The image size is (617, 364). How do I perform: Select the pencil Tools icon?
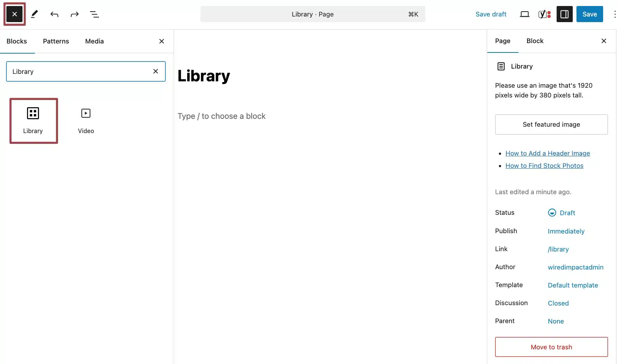[x=35, y=14]
